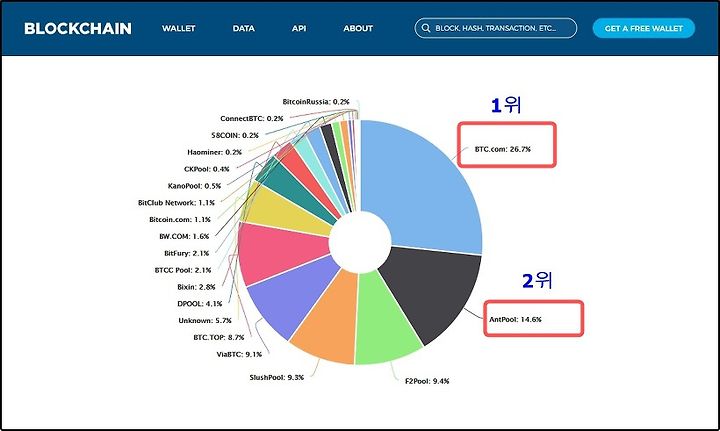The width and height of the screenshot is (720, 431).
Task: Click the BitcoinRussia: 0.2% label
Action: click(316, 102)
